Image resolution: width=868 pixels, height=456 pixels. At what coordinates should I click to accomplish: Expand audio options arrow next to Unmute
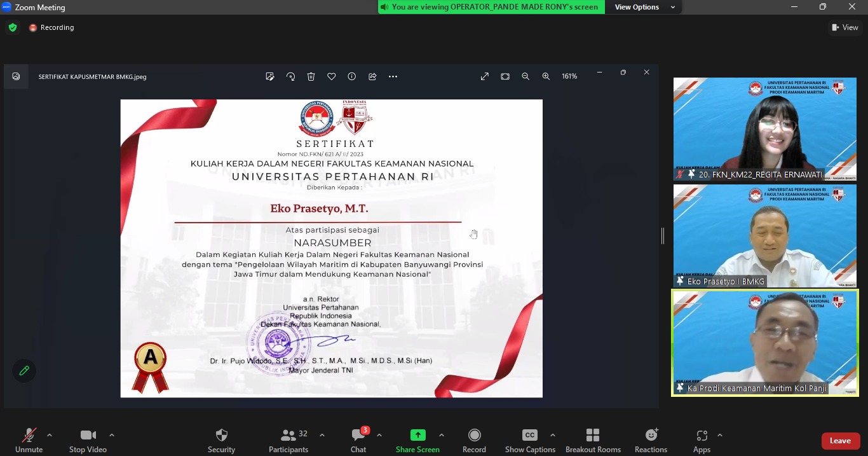(x=50, y=436)
